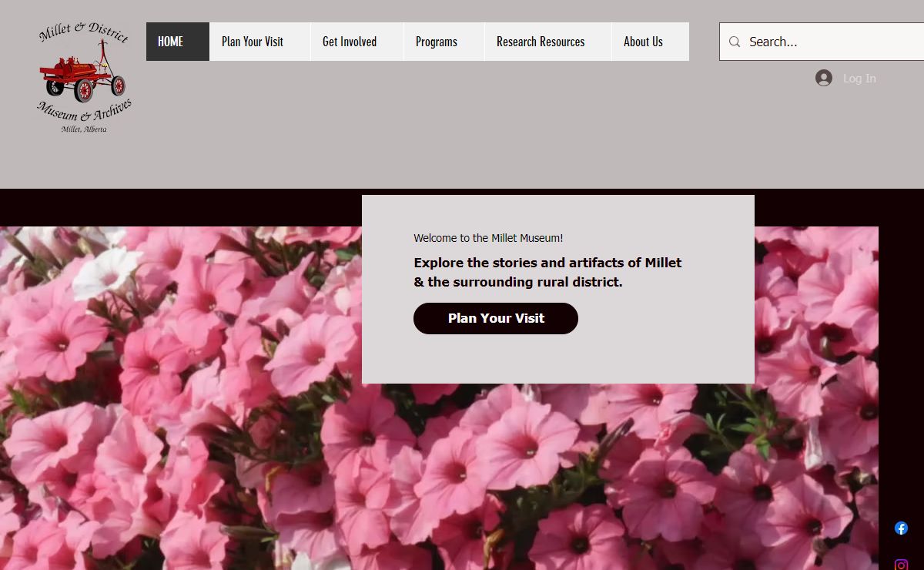Click the Millet & District Museum logo
The image size is (924, 570).
(x=84, y=78)
